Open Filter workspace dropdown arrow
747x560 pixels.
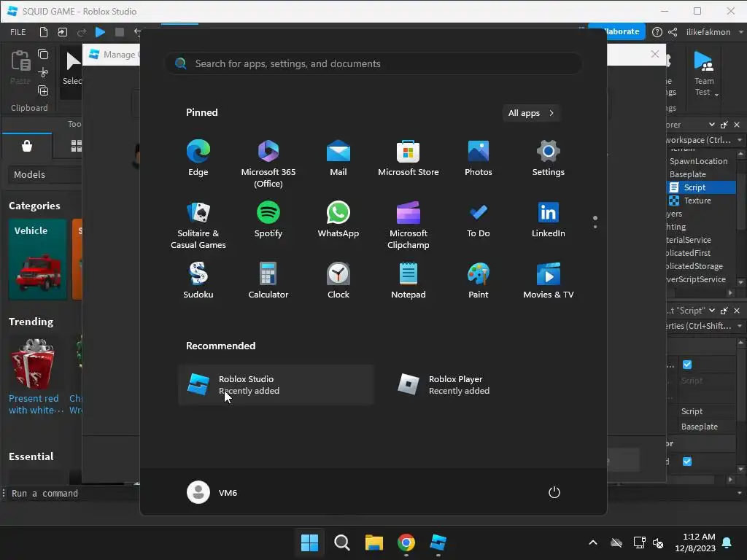(x=740, y=140)
